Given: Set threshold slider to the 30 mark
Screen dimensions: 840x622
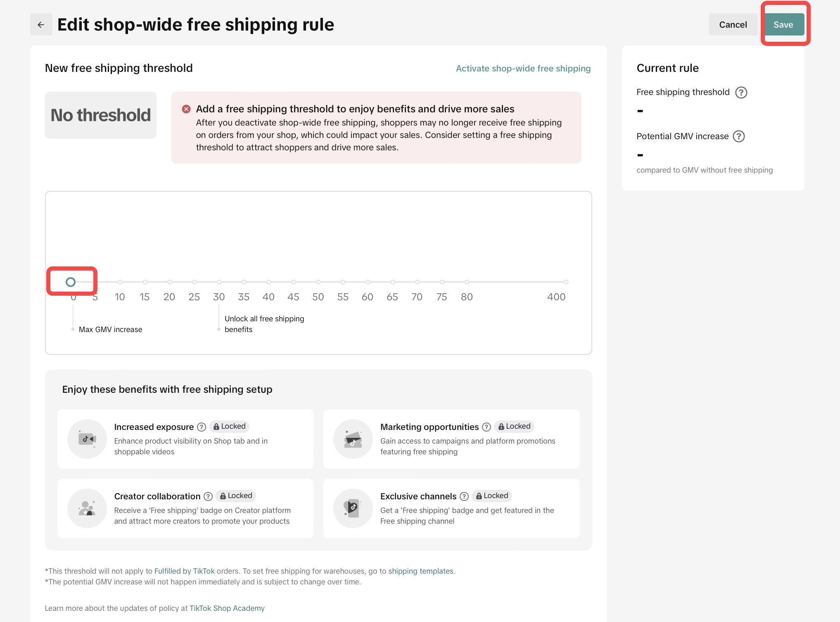Looking at the screenshot, I should 219,282.
